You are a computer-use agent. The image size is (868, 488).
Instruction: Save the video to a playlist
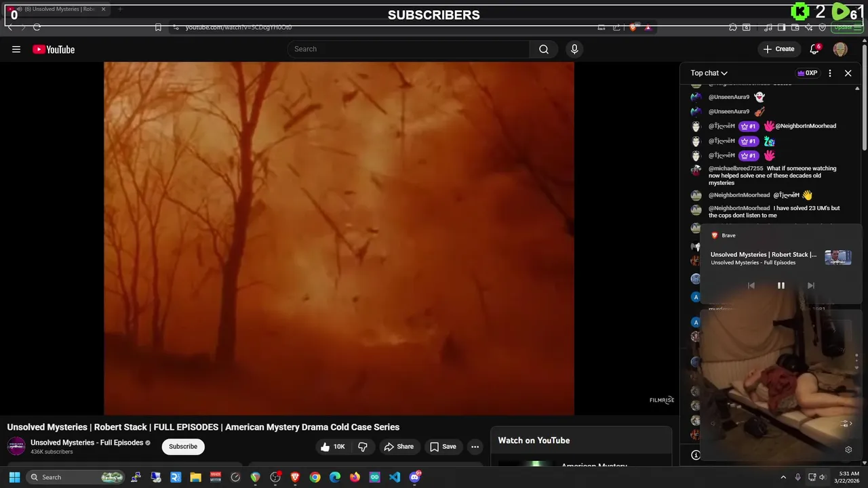[443, 447]
